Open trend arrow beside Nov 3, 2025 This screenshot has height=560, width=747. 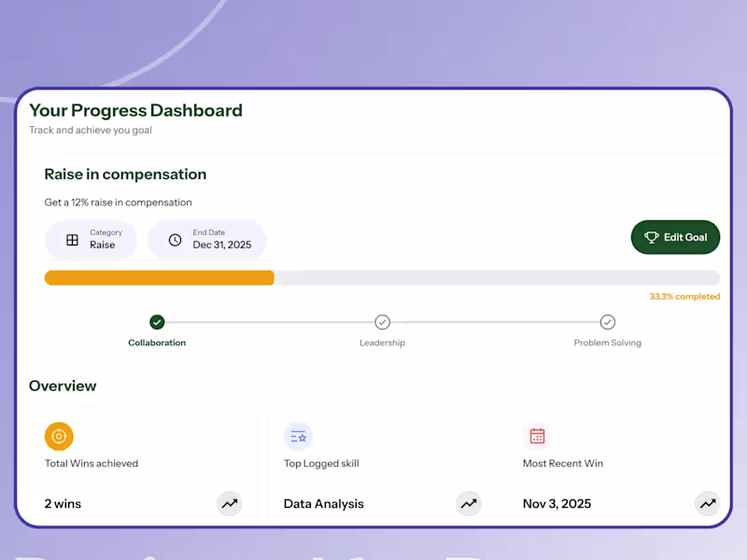click(x=708, y=503)
